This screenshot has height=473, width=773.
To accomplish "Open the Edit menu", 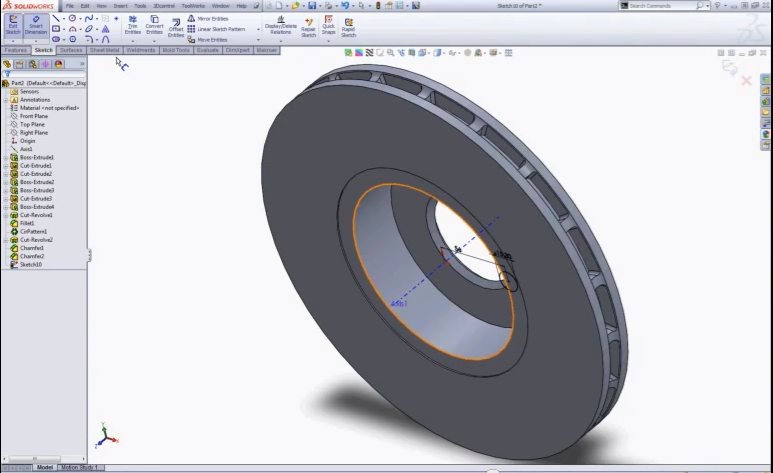I will coord(85,6).
